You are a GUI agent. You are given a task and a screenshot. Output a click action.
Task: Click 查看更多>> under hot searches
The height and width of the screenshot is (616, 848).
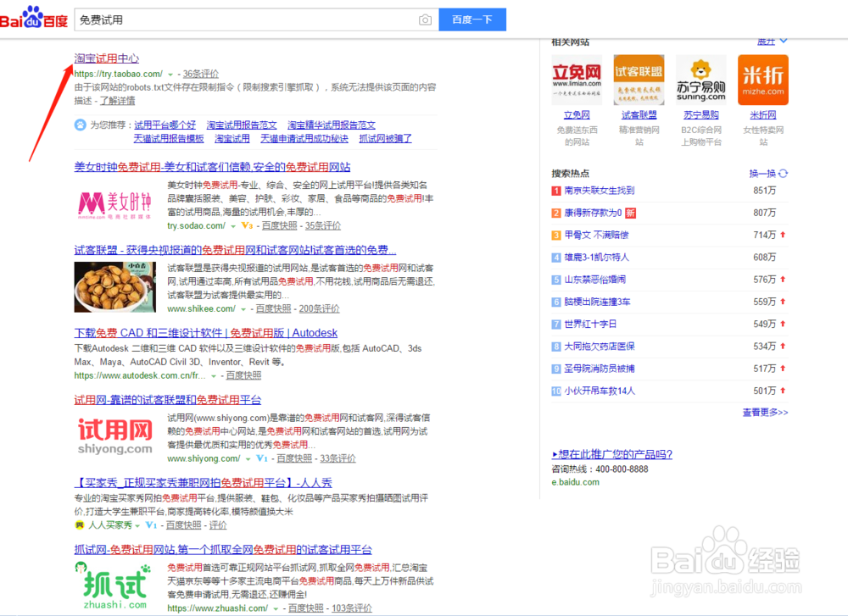pyautogui.click(x=765, y=413)
